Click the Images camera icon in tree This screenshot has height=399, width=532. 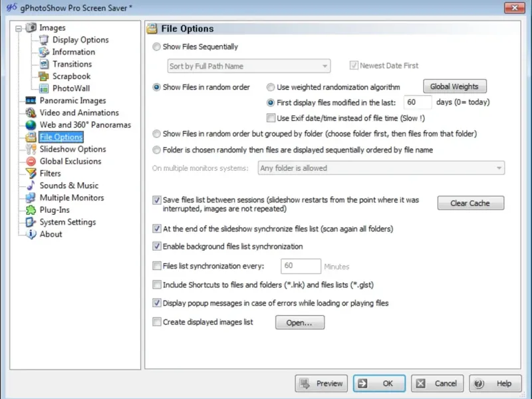pyautogui.click(x=31, y=27)
